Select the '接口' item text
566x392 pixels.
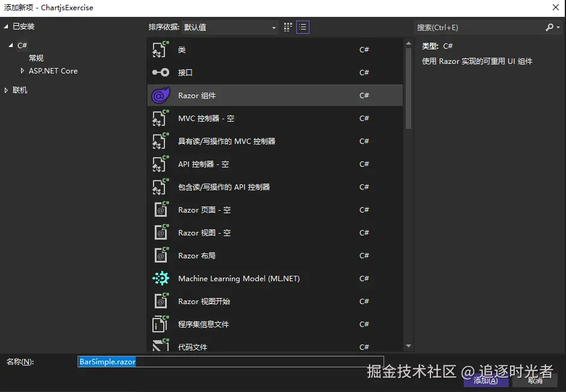click(185, 72)
